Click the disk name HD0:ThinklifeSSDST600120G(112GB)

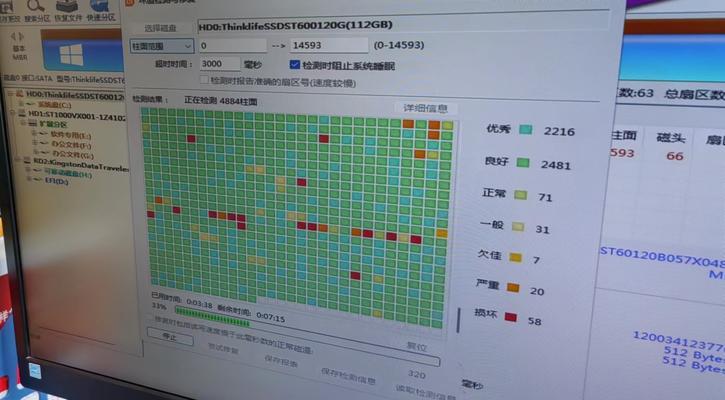tap(295, 26)
